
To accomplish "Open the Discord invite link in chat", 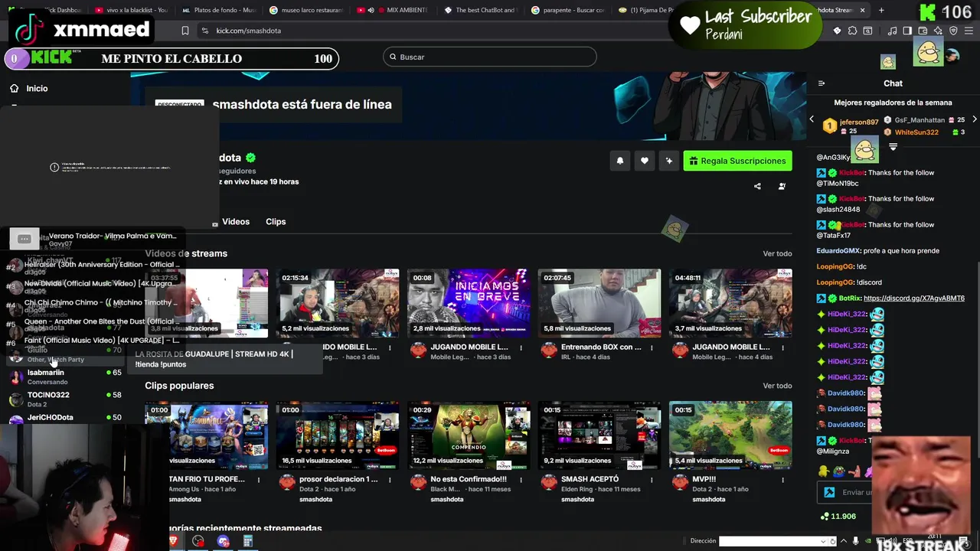I will coord(913,298).
